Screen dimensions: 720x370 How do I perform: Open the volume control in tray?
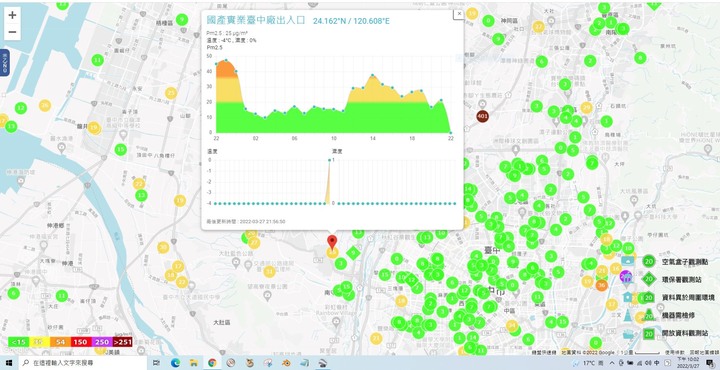click(649, 363)
